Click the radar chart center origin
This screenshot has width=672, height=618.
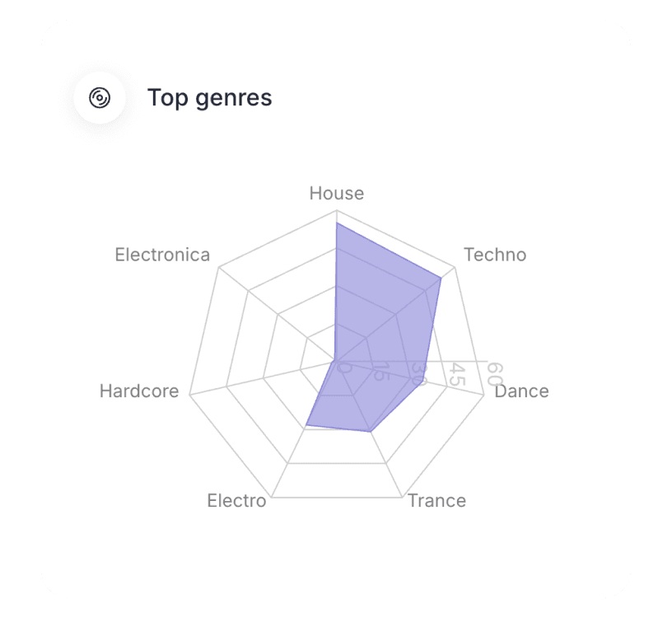tap(336, 361)
